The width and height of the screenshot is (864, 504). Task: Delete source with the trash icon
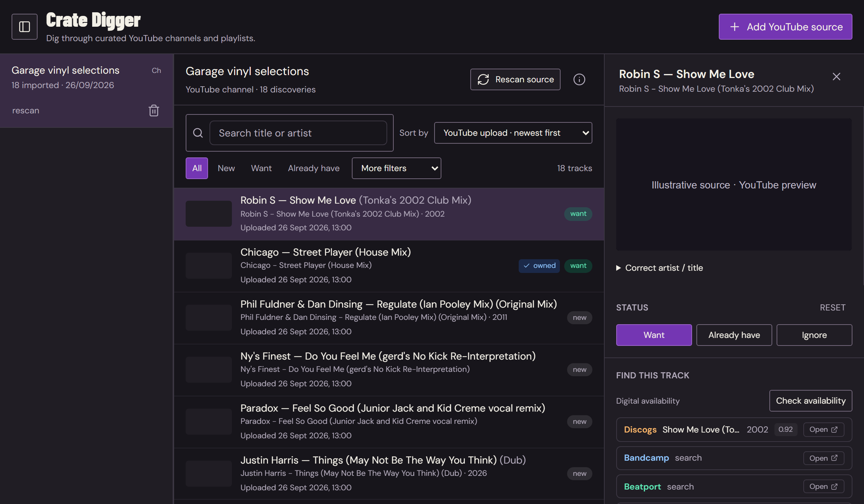coord(154,110)
